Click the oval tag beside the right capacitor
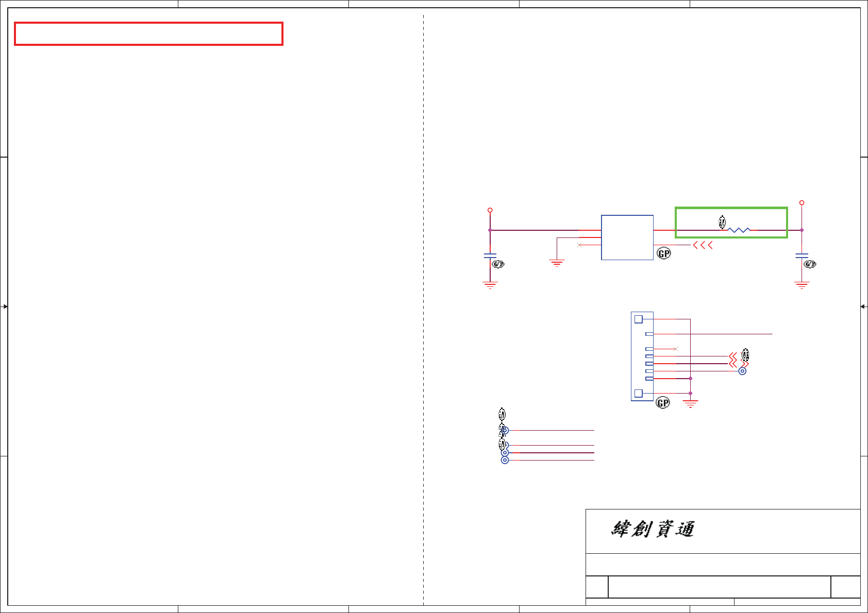The width and height of the screenshot is (868, 613). 810,264
